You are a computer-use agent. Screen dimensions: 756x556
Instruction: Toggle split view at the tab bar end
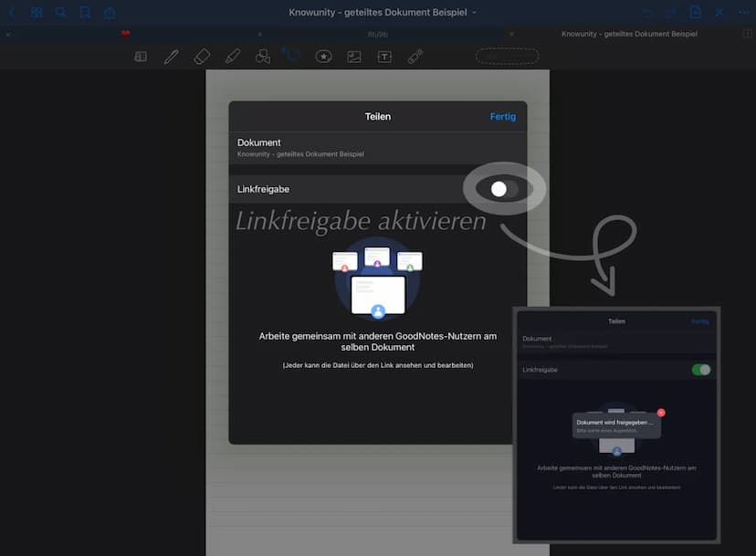click(747, 34)
